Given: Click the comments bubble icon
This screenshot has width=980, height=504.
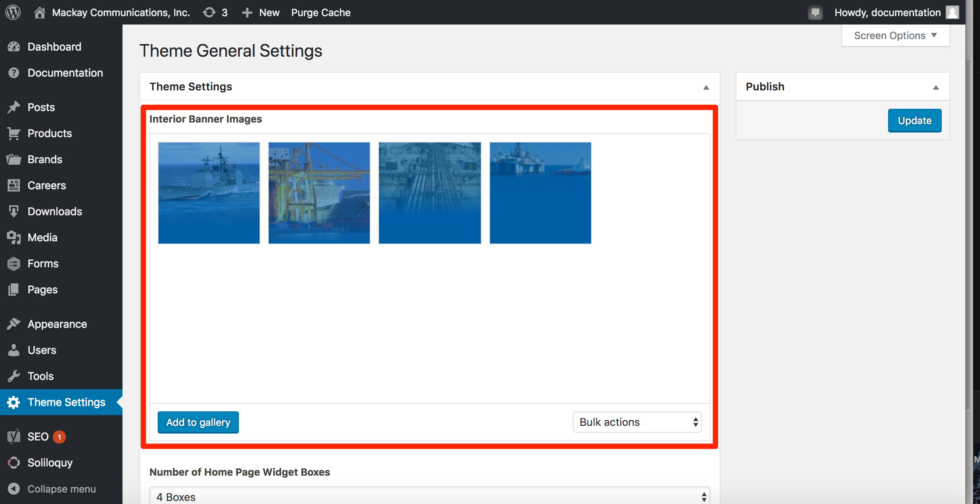Looking at the screenshot, I should [x=815, y=12].
